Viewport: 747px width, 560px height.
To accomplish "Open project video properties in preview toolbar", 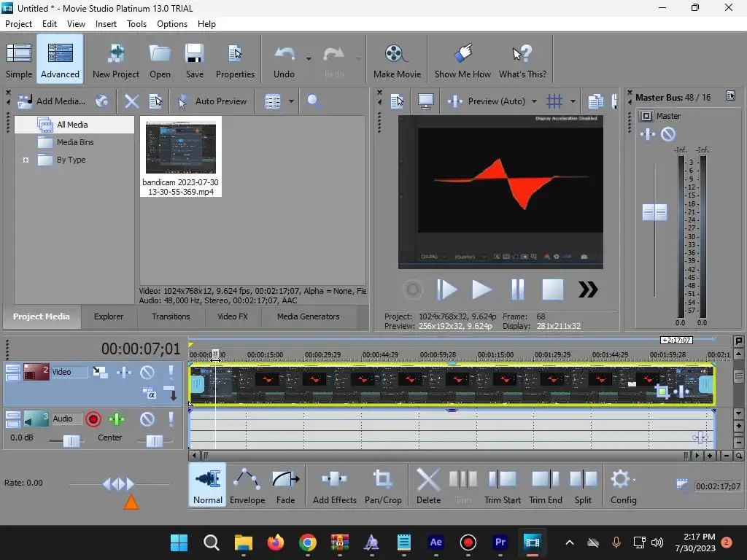I will pos(397,101).
